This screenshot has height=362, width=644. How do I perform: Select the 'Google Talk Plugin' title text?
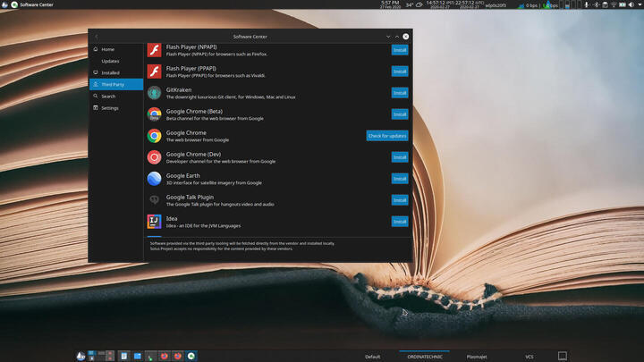click(190, 197)
